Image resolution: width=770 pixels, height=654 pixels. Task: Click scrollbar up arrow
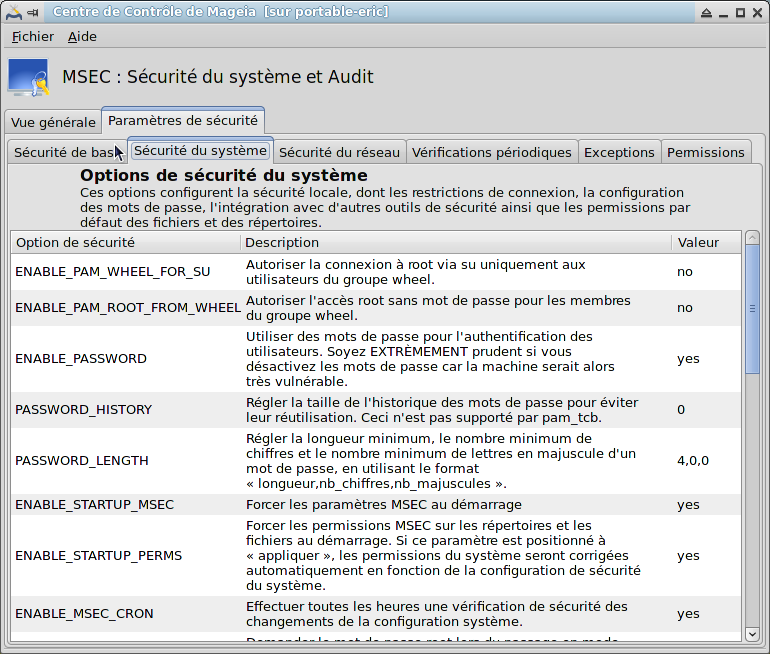[752, 238]
